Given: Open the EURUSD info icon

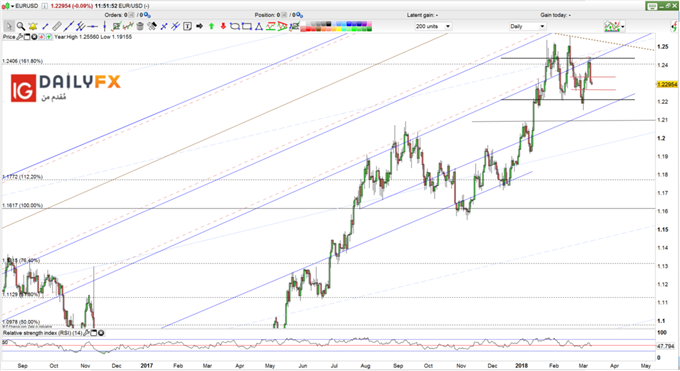Looking at the screenshot, I should tap(44, 6).
